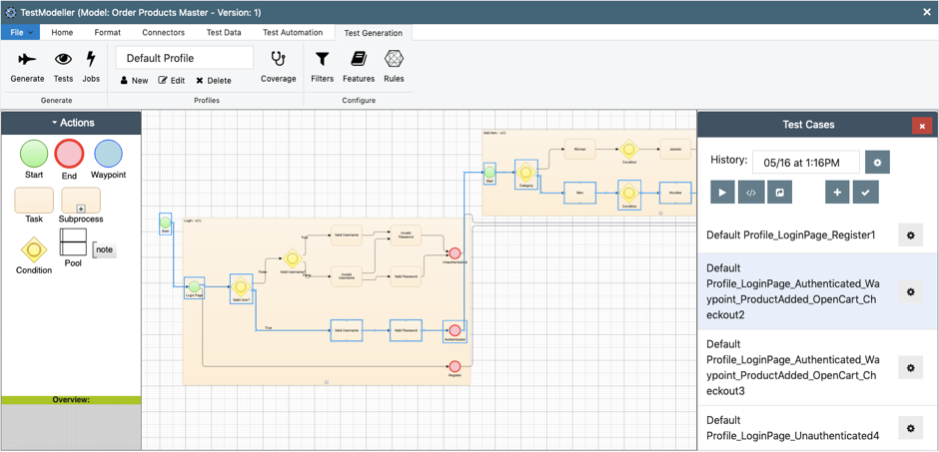Select test case ending in Checkout3

click(x=817, y=368)
